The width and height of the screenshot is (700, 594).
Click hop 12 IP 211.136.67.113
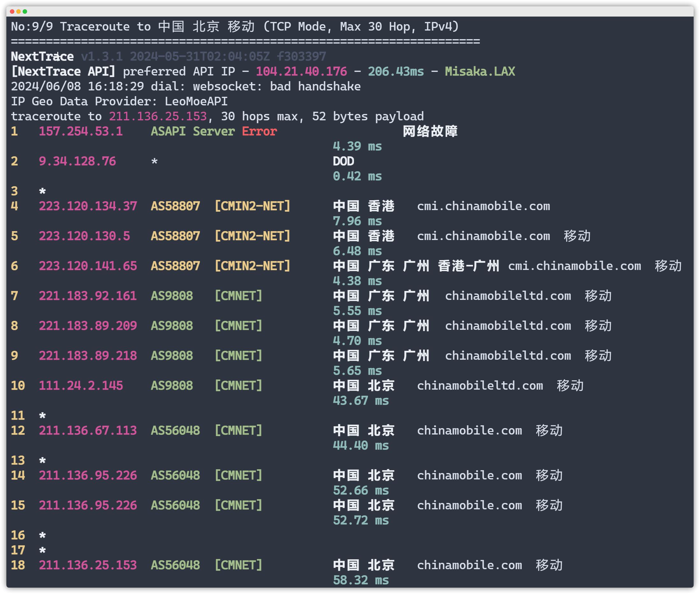pyautogui.click(x=88, y=431)
